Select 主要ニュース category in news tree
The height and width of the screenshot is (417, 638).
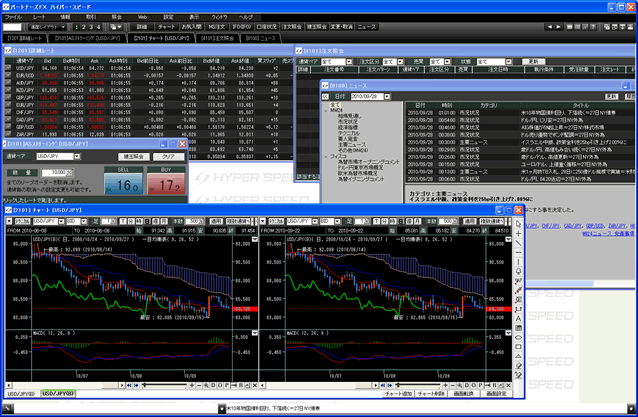click(x=352, y=144)
